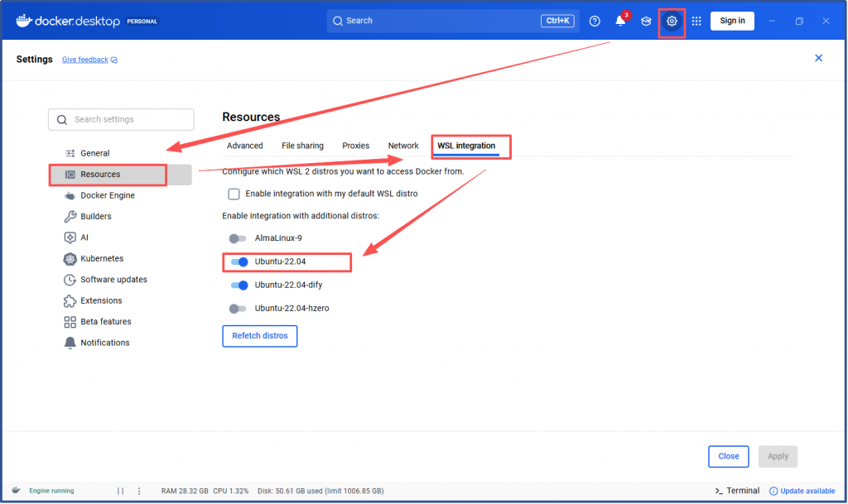
Task: Enable Ubuntu-22.04-hzero integration switch
Action: pos(238,309)
